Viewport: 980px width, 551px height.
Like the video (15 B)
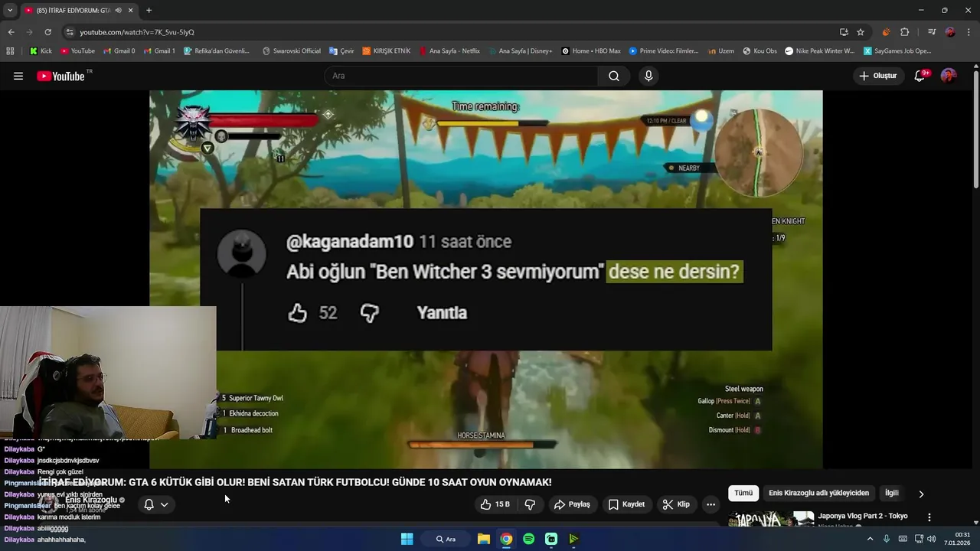pos(495,504)
